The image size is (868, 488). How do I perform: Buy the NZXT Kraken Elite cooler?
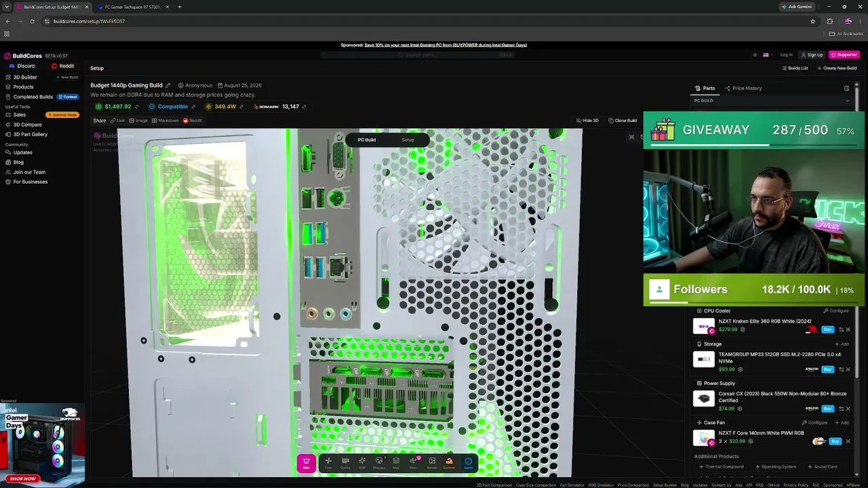827,329
